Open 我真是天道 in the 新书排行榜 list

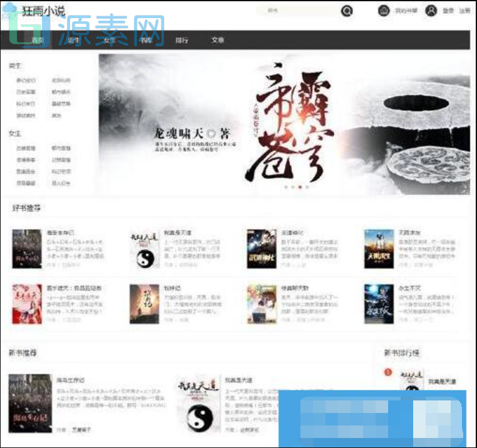pos(442,382)
